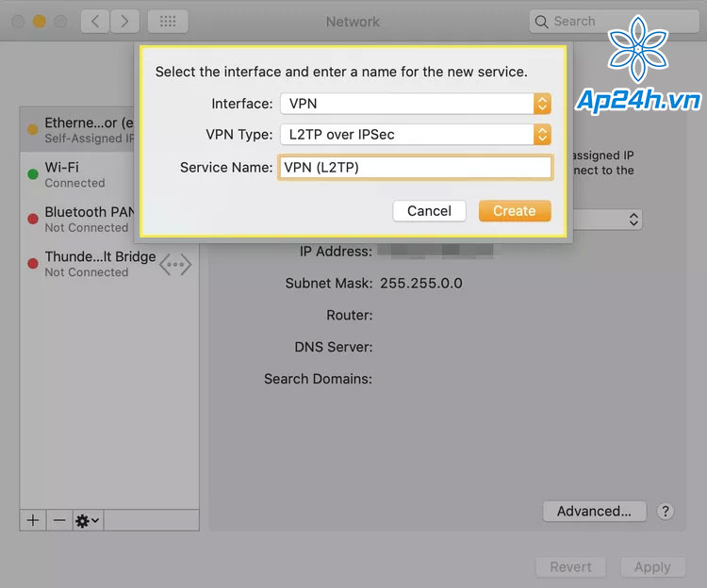Open the Interface dropdown showing VPN
This screenshot has width=707, height=588.
click(416, 104)
